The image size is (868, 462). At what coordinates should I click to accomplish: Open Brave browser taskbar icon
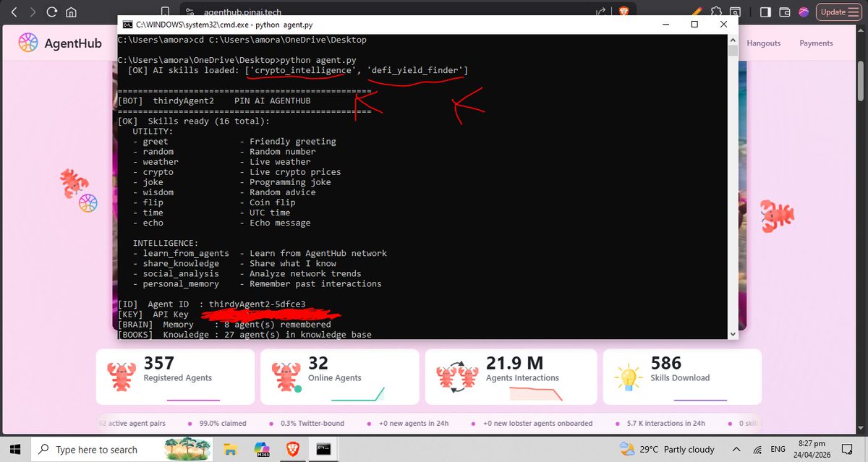(x=294, y=449)
